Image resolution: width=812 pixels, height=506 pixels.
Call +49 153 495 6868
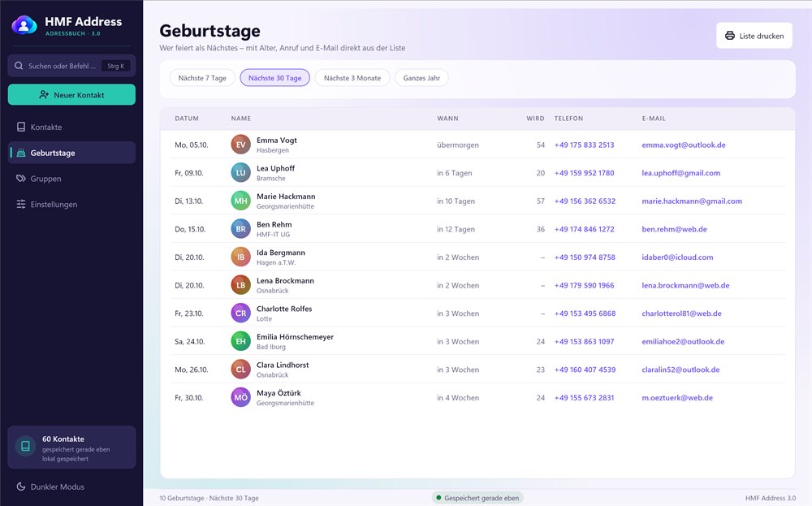[585, 314]
